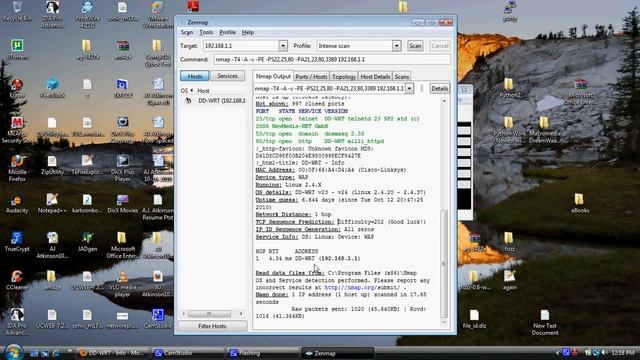Open the Notepad++ desktop shortcut
The width and height of the screenshot is (640, 360).
pyautogui.click(x=52, y=204)
